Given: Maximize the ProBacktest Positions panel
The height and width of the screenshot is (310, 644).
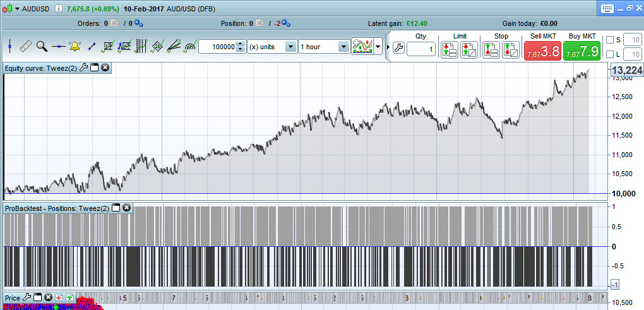Looking at the screenshot, I should coord(116,208).
